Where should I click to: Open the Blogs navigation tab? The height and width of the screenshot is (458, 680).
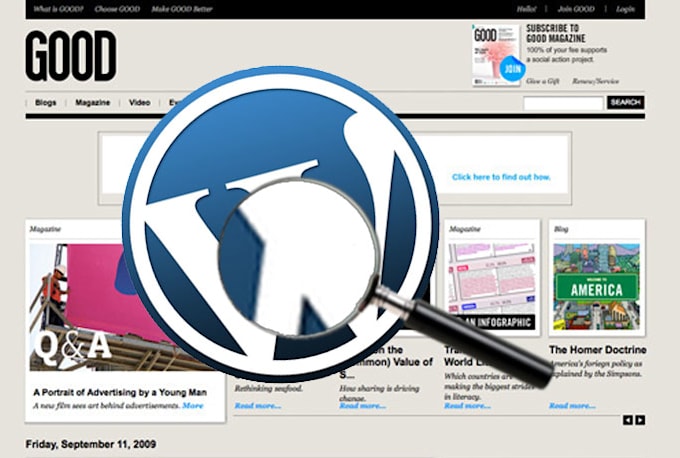(46, 102)
